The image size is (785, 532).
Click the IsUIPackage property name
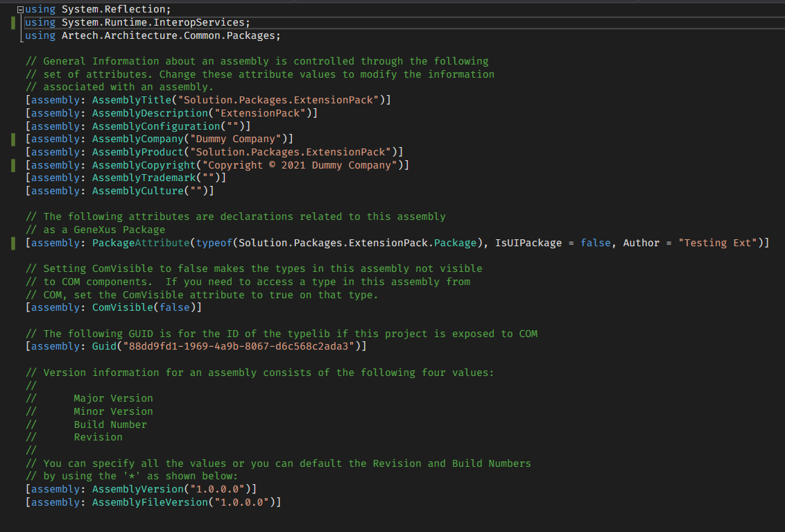point(528,243)
